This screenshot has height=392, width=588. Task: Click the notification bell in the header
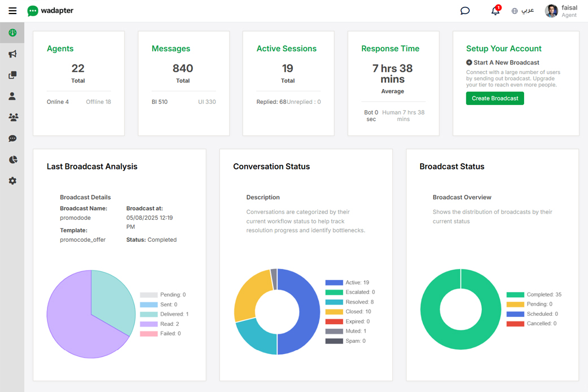pos(495,11)
